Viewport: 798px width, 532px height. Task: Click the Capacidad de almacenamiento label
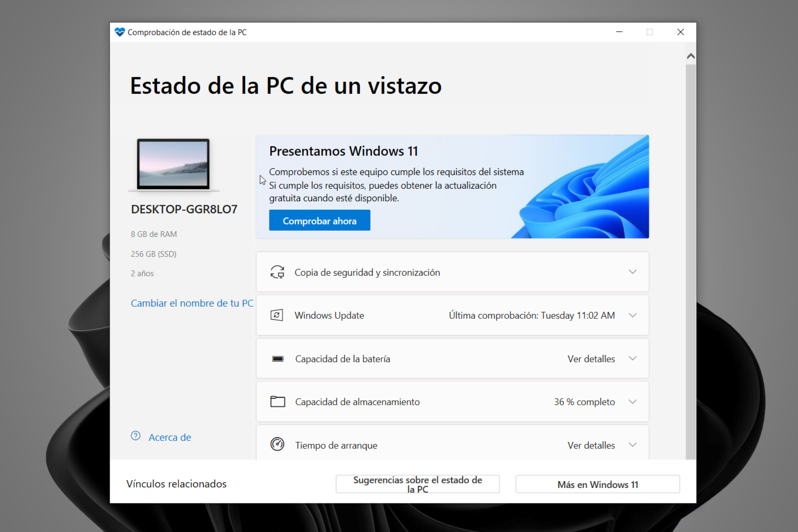357,402
